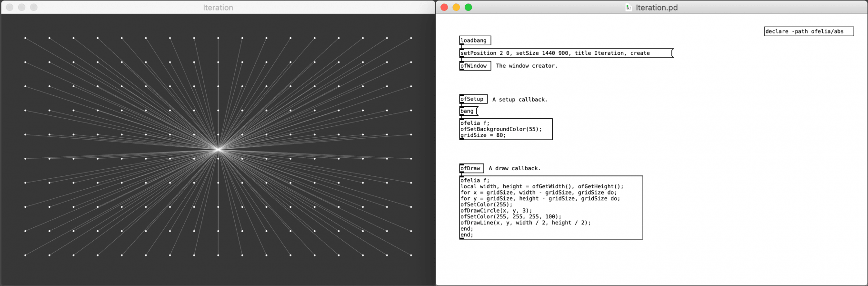Select the ofSetup object box
The image size is (868, 286).
[x=473, y=99]
